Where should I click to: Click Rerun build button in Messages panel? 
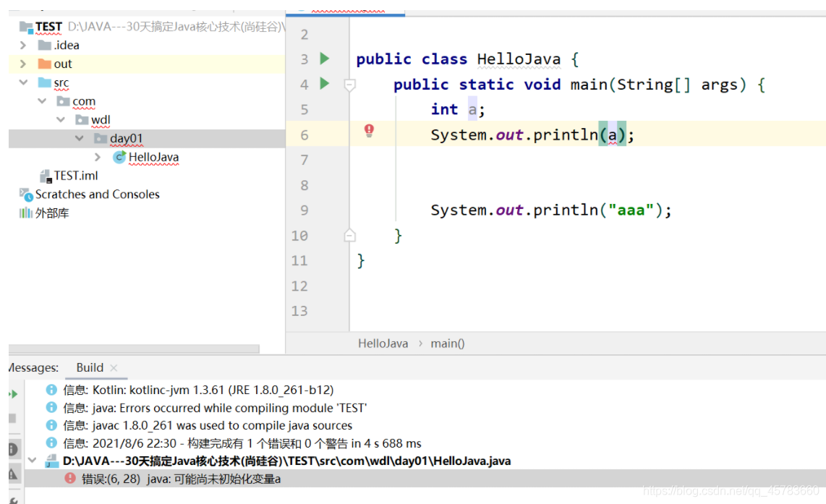tap(14, 394)
